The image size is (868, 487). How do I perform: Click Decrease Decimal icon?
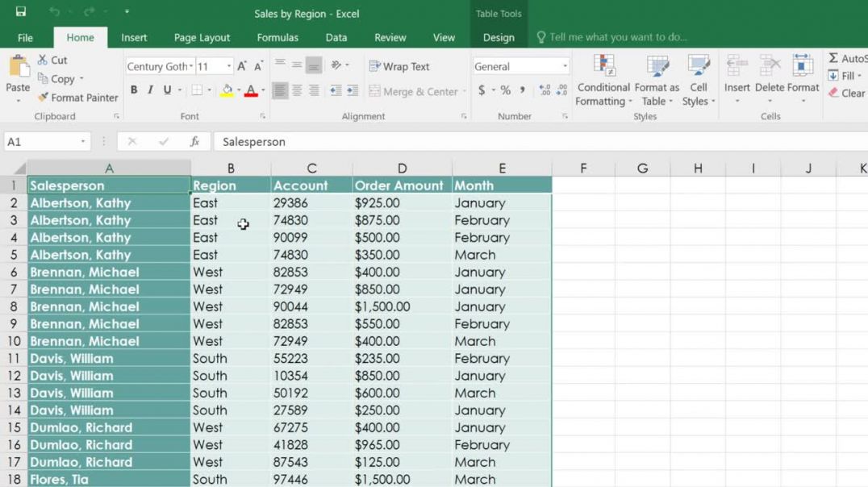[562, 90]
